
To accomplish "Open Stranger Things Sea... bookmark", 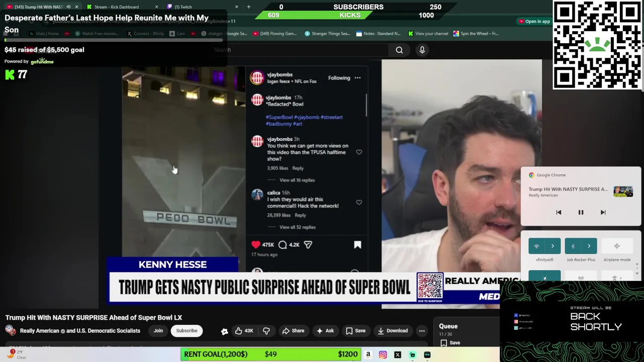I will pyautogui.click(x=327, y=34).
